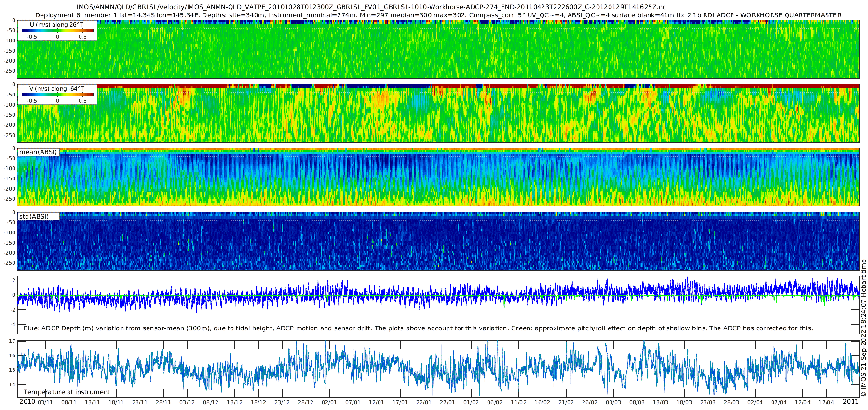Click the U velocity colorbar strip
Viewport: 868px width, 410px height.
pyautogui.click(x=57, y=31)
